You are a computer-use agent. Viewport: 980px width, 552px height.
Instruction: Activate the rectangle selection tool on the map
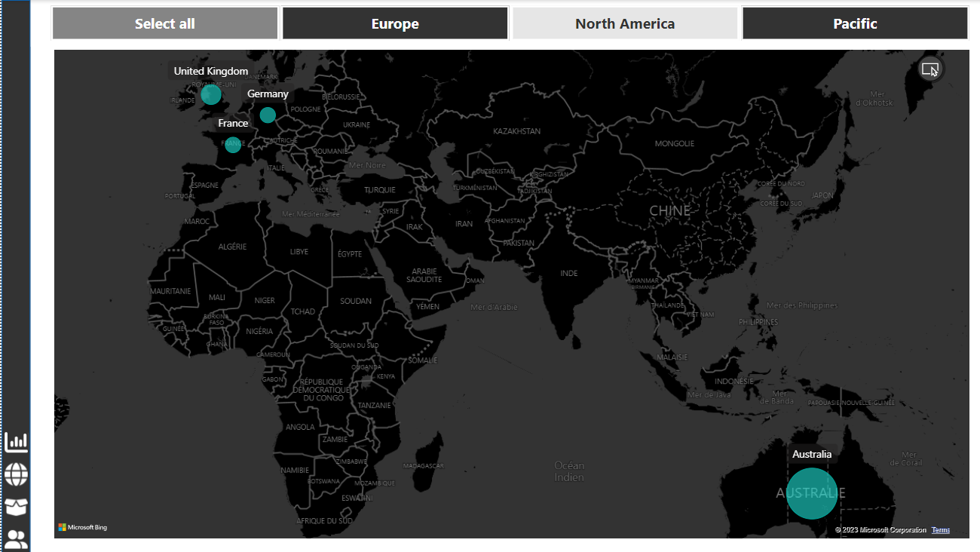[x=930, y=69]
